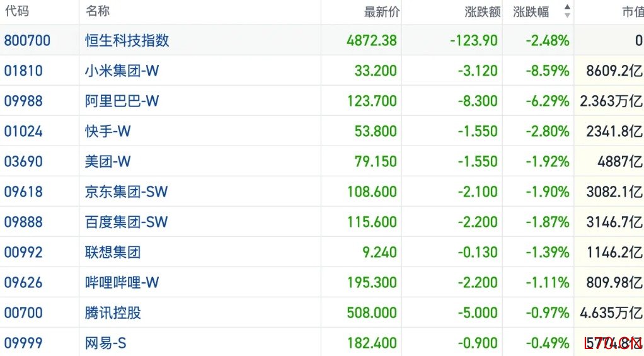Select the price 508.000
This screenshot has width=644, height=356.
click(372, 313)
